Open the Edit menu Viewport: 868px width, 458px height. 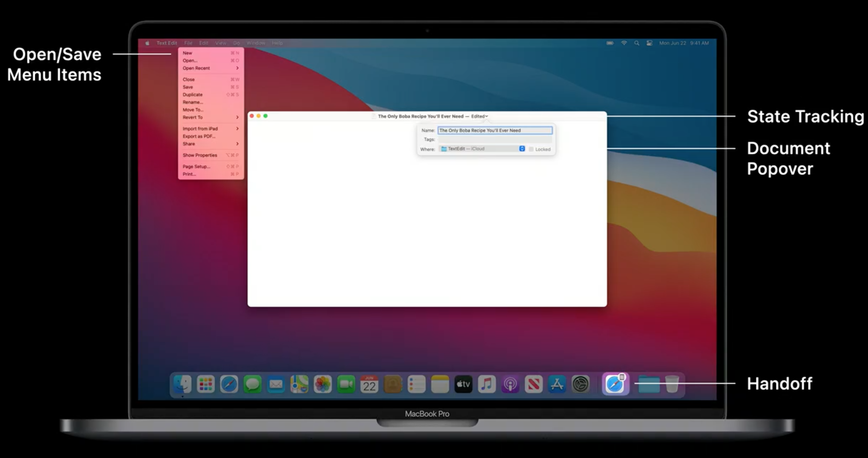(204, 43)
